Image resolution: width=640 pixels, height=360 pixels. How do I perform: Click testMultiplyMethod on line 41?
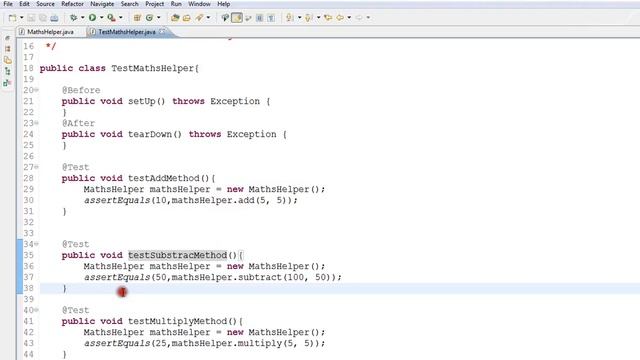point(177,321)
